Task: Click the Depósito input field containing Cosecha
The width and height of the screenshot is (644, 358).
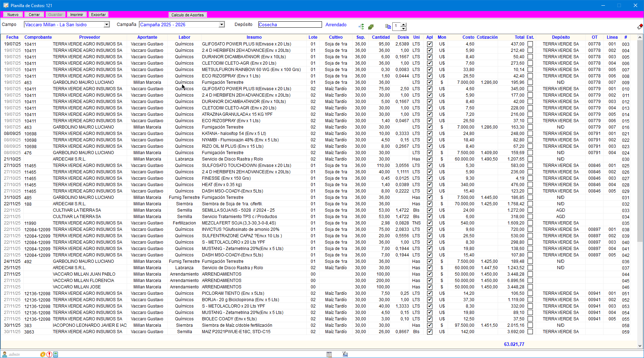Action: (x=290, y=25)
